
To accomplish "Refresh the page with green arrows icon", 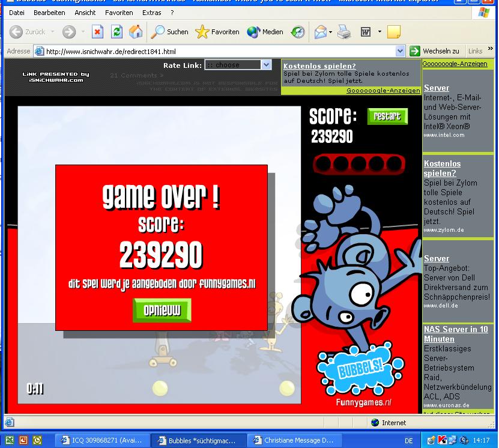I will [x=117, y=32].
